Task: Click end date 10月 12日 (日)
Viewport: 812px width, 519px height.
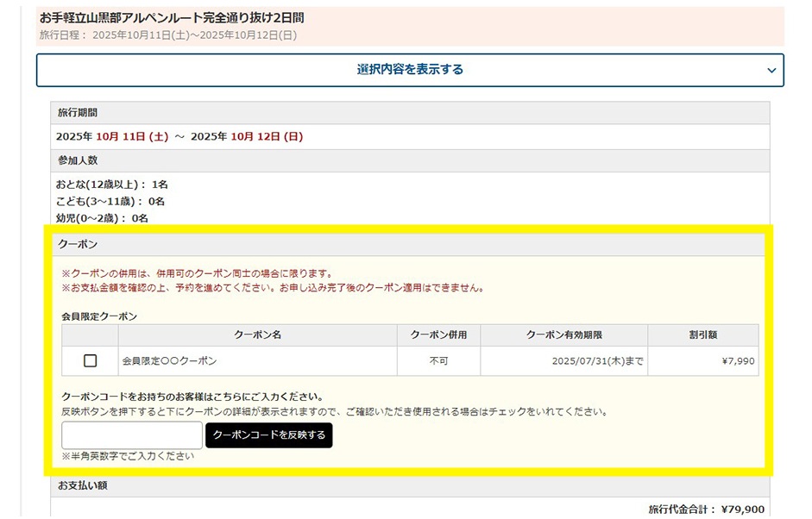Action: tap(267, 136)
